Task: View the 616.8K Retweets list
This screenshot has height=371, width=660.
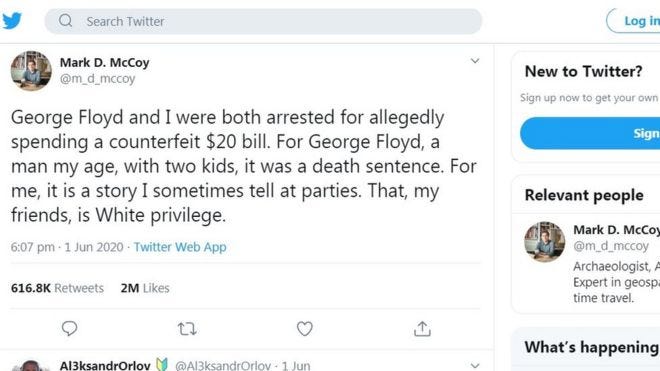Action: [x=57, y=288]
